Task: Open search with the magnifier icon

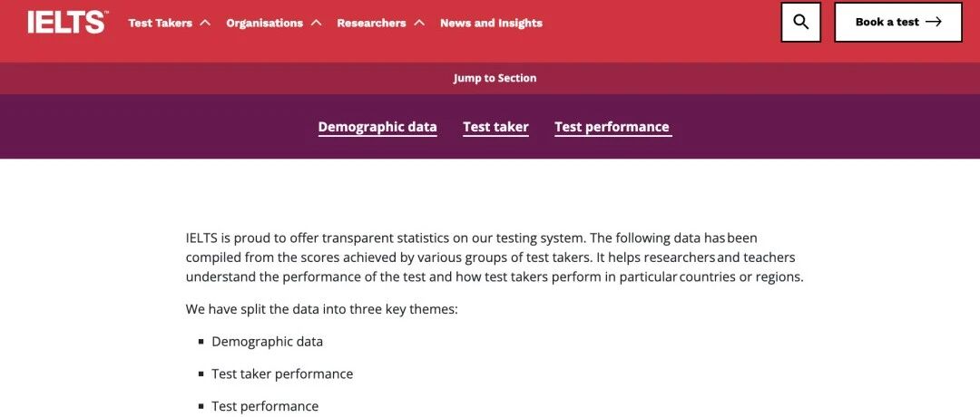Action: point(800,22)
